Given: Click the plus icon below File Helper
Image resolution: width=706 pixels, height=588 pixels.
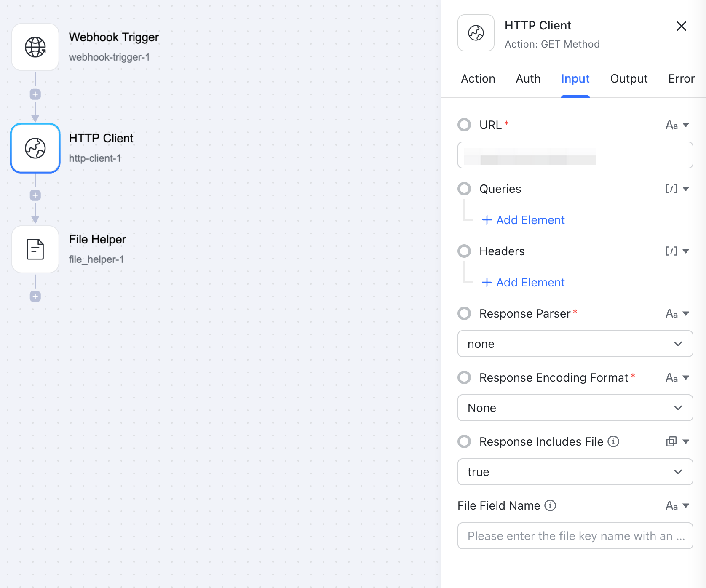Looking at the screenshot, I should point(35,296).
